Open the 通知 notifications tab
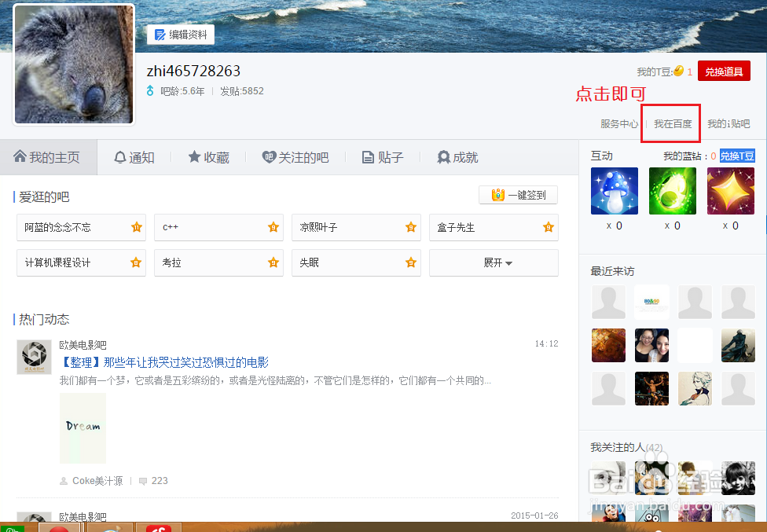Screen dimensions: 767x532 [134, 157]
